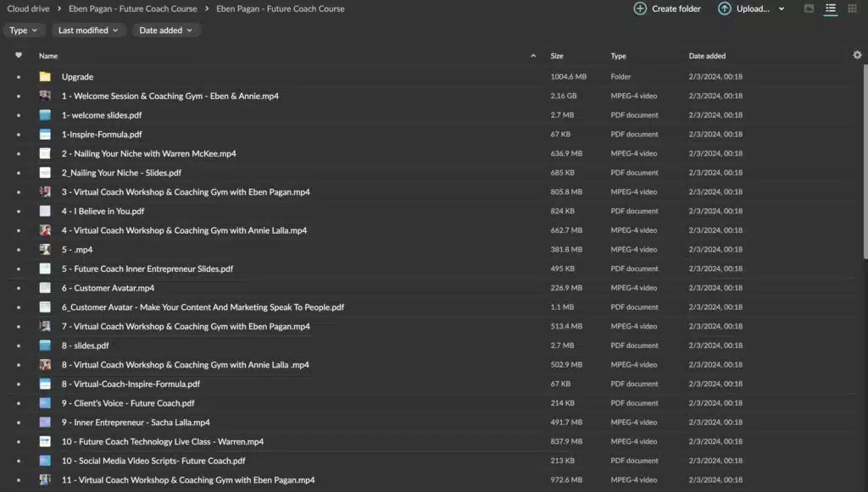
Task: Toggle favourite dot for 2 - Nailing Your Niche video
Action: tap(19, 153)
